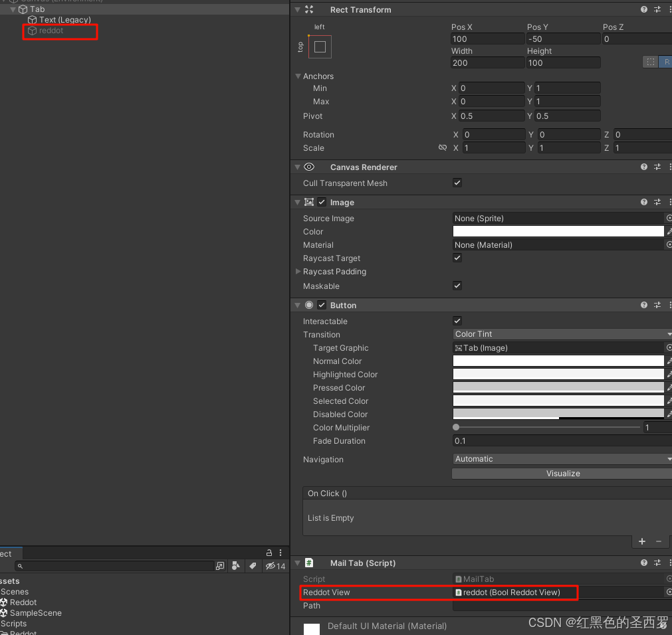Open Button component help reference icon
672x635 pixels.
(x=643, y=305)
